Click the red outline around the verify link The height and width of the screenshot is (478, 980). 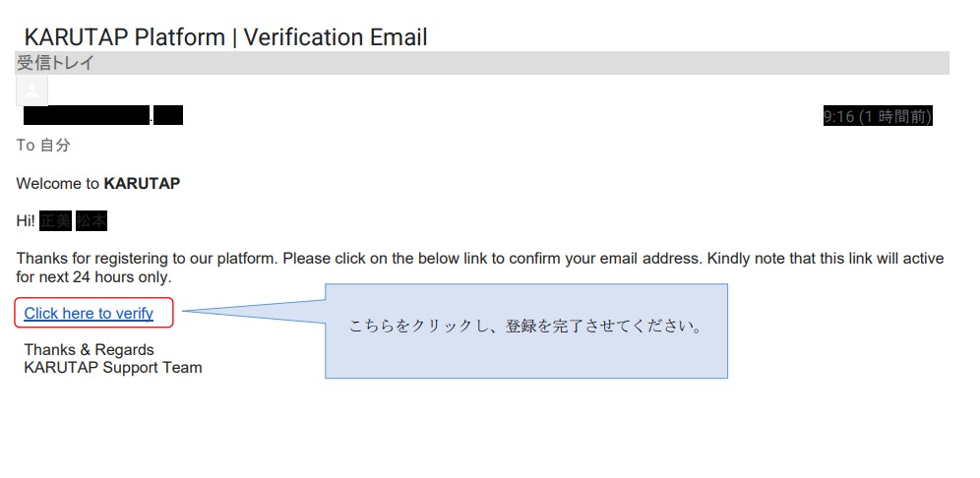click(x=93, y=313)
